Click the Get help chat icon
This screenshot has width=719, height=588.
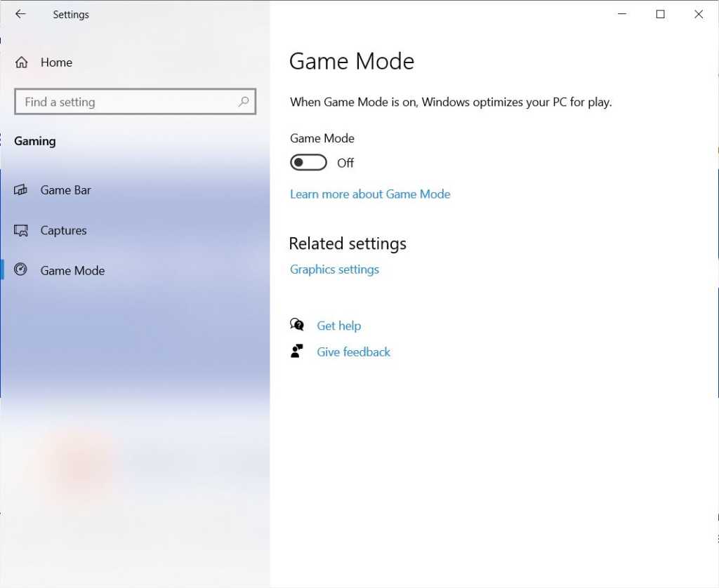click(x=297, y=325)
